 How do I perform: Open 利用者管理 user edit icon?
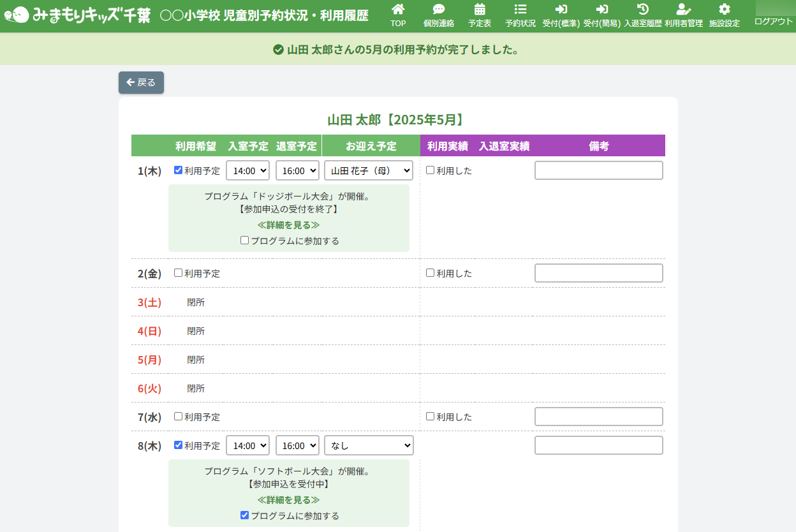(x=684, y=10)
